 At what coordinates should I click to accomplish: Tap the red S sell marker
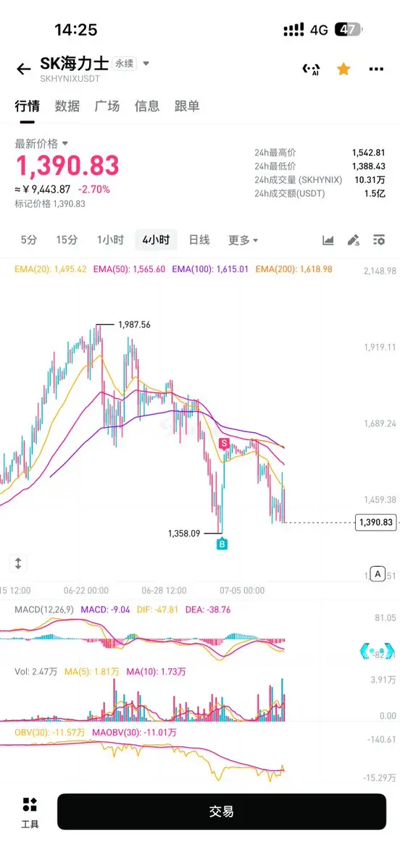click(x=224, y=443)
